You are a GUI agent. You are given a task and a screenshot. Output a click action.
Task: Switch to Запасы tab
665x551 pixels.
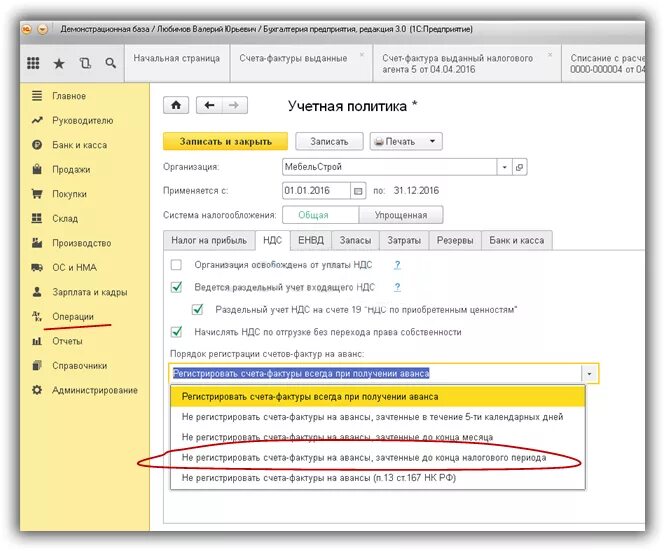pyautogui.click(x=355, y=241)
